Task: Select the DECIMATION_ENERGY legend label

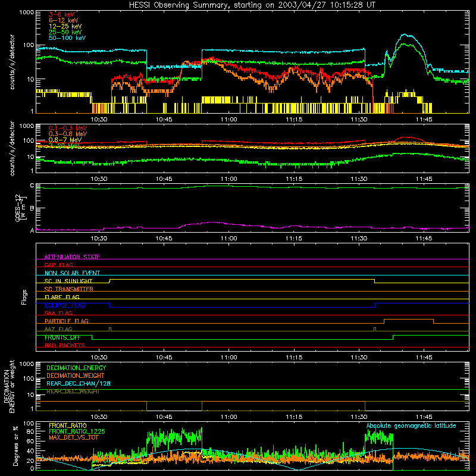Action: tap(76, 368)
